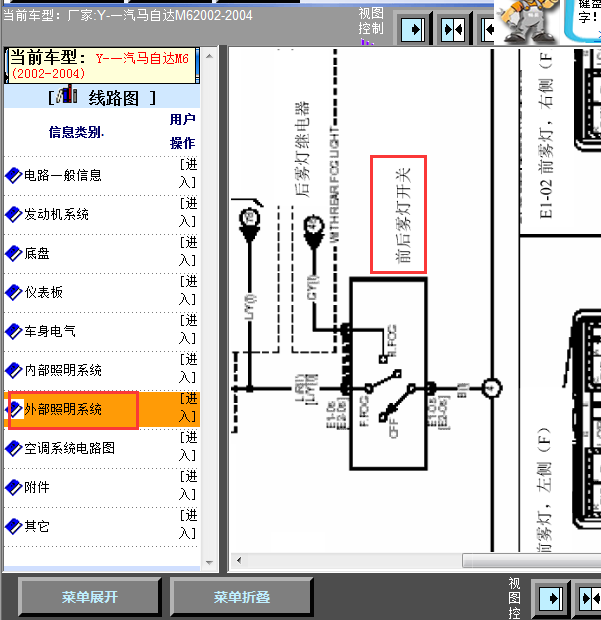Select 发动机系统 category

tap(57, 214)
